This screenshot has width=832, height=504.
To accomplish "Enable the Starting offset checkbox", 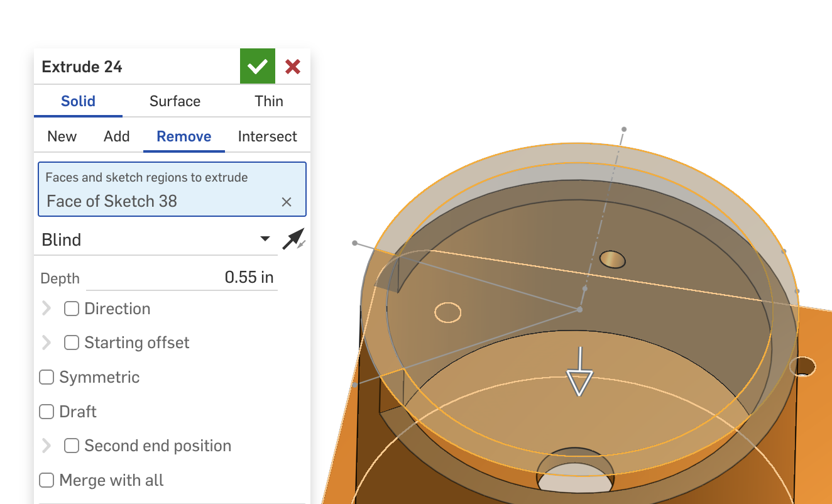I will pyautogui.click(x=72, y=342).
